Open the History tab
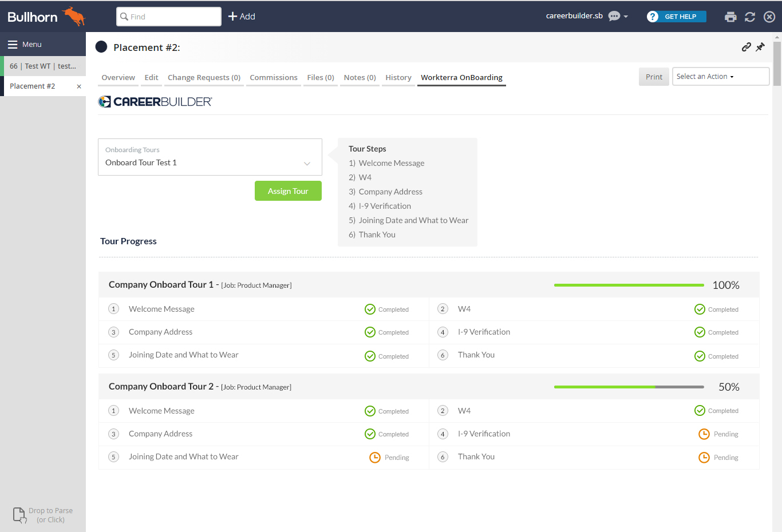The height and width of the screenshot is (532, 782). [398, 77]
